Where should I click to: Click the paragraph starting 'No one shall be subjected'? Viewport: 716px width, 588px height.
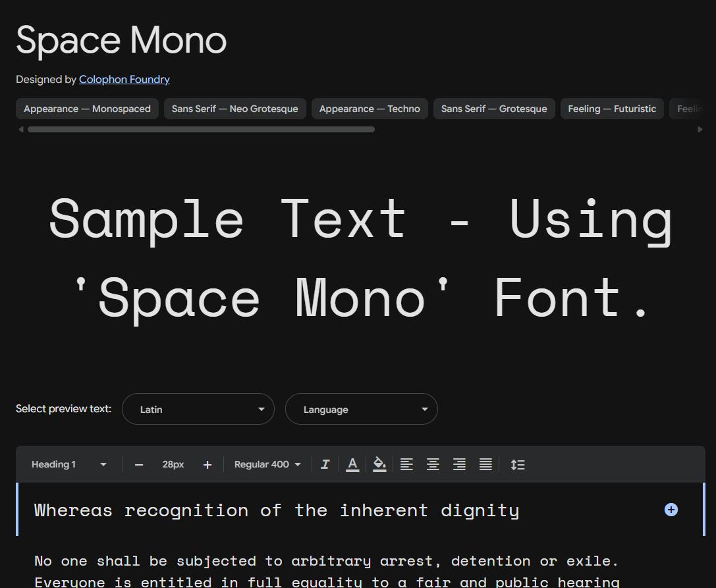click(327, 572)
